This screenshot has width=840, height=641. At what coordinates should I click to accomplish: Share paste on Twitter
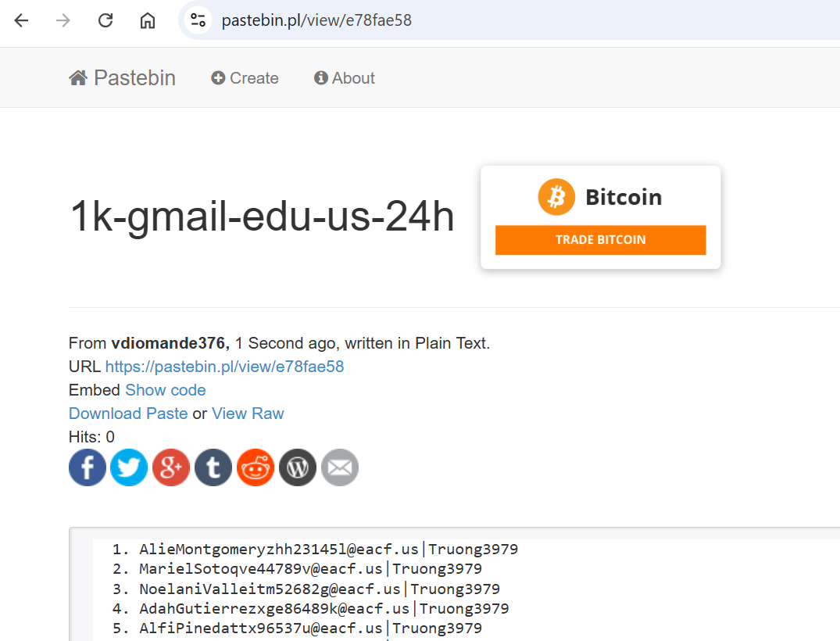pos(129,467)
